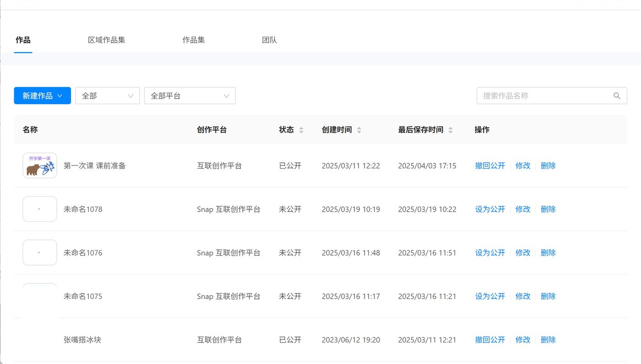Open the 团队 tab

[269, 40]
